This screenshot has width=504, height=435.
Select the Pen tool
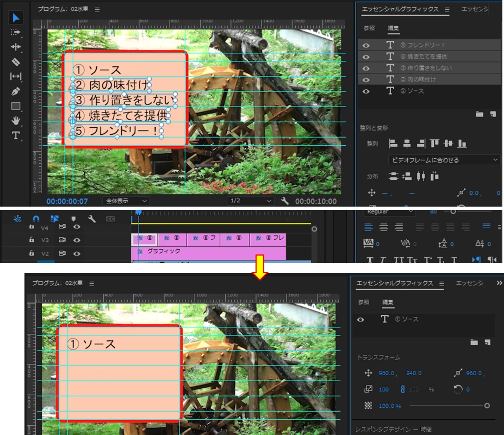pyautogui.click(x=15, y=91)
